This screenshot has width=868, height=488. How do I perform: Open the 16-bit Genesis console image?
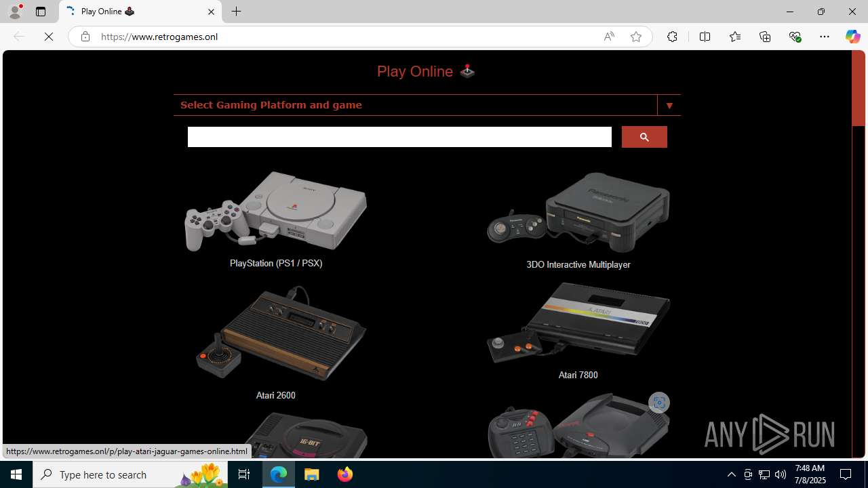(x=305, y=434)
